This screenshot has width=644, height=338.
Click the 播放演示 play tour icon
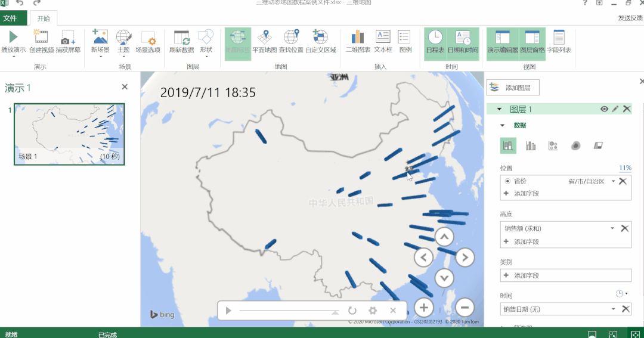tap(13, 36)
